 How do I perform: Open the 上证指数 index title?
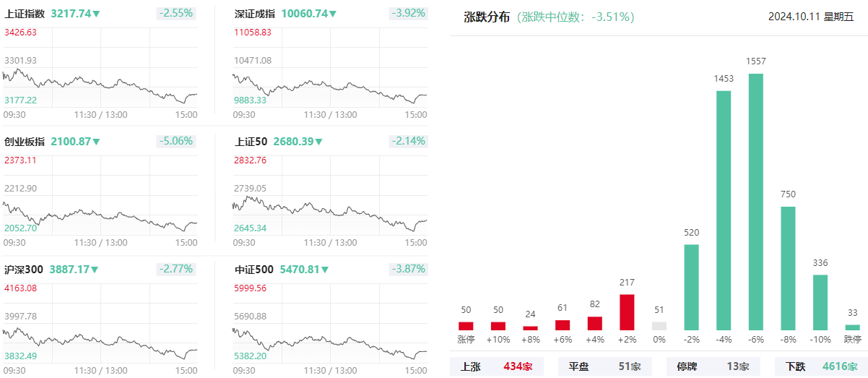coord(25,14)
